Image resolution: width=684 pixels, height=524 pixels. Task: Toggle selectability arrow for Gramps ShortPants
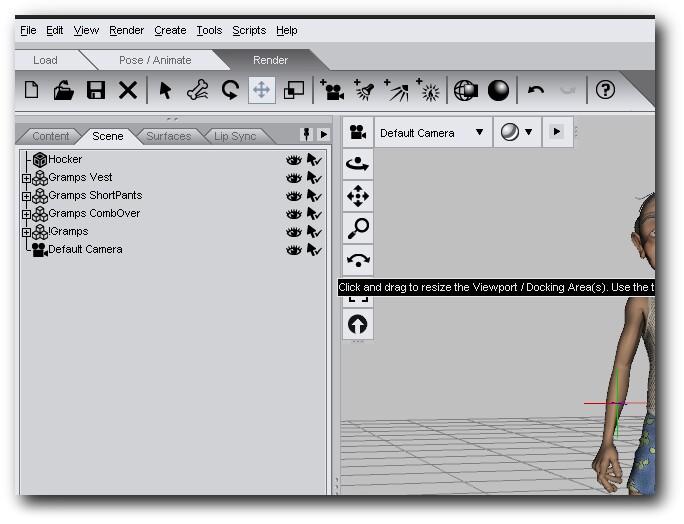(x=314, y=196)
